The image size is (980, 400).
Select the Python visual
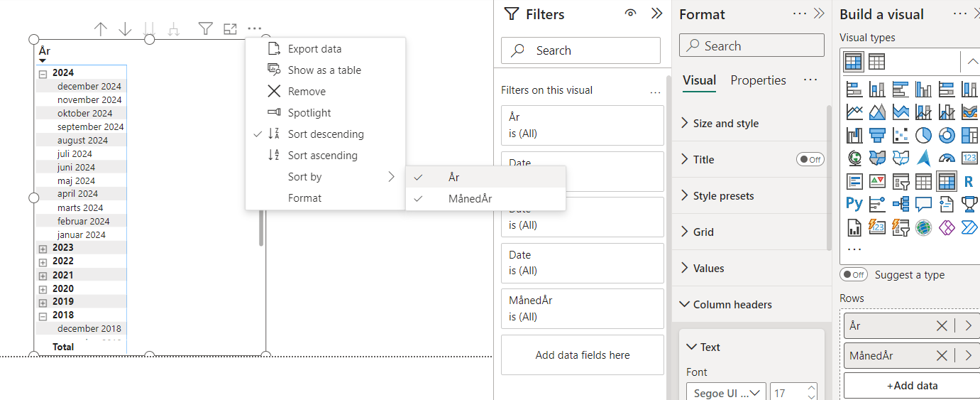coord(854,204)
